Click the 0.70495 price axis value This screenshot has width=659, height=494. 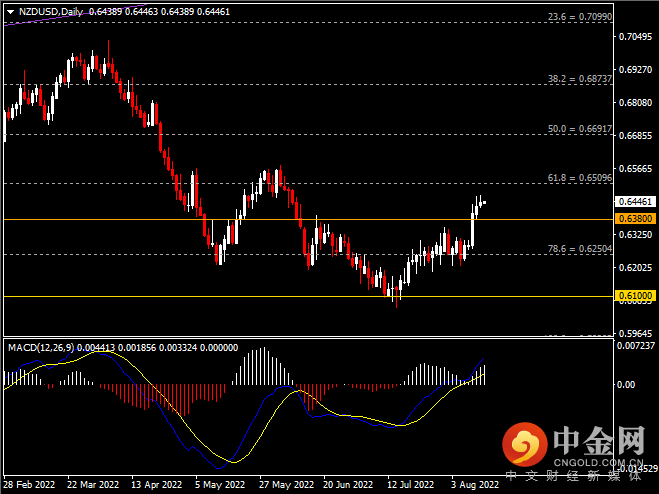pos(635,37)
